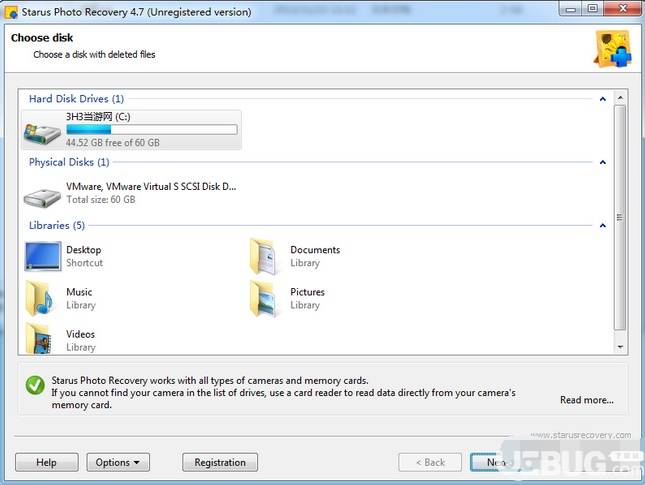This screenshot has width=645, height=485.
Task: Select the C: hard drive icon
Action: 42,134
